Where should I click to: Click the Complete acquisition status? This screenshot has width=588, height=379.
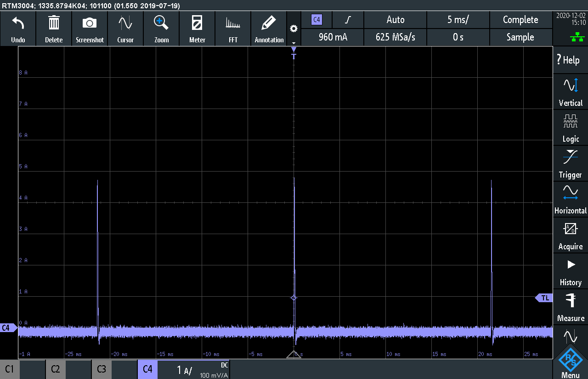[x=520, y=20]
